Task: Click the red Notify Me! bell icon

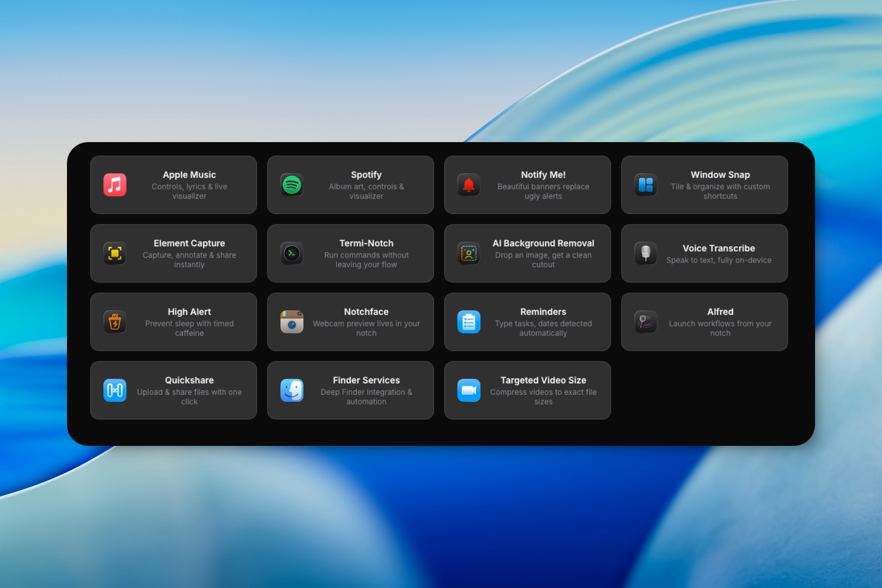Action: 469,185
